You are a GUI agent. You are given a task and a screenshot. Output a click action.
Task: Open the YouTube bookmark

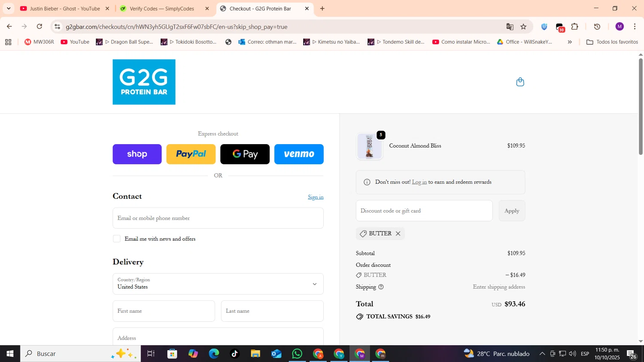click(x=75, y=42)
